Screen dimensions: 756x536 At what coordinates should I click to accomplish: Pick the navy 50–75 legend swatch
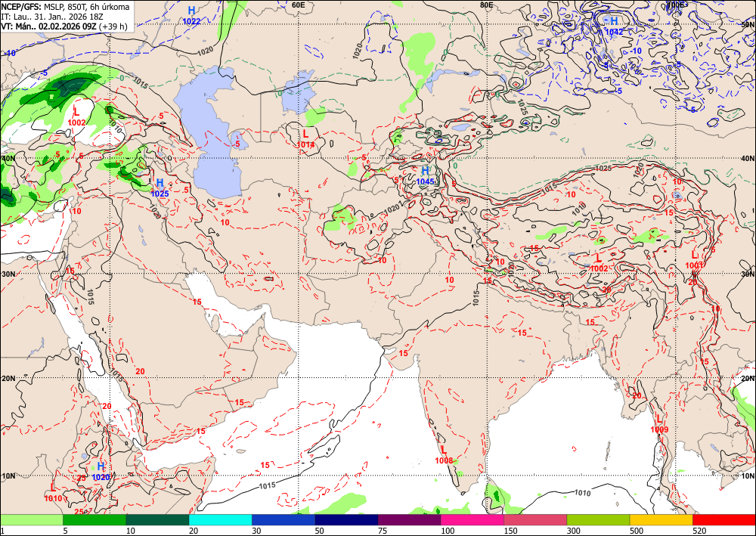pyautogui.click(x=346, y=520)
